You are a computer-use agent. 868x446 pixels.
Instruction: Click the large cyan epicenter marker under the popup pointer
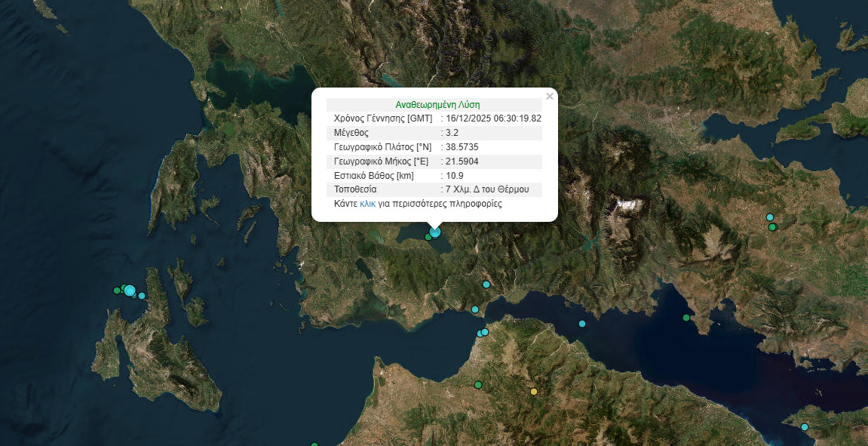pyautogui.click(x=435, y=232)
